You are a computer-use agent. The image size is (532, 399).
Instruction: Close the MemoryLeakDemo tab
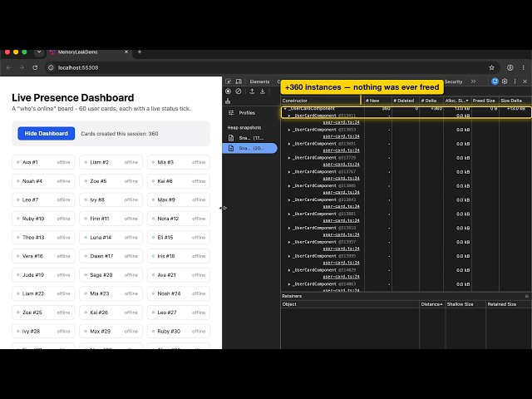click(126, 52)
